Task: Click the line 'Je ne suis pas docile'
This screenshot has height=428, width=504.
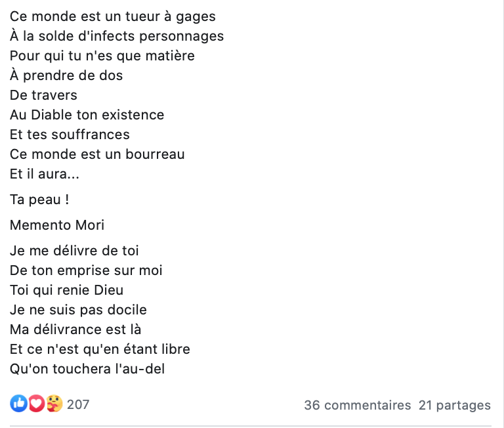Action: tap(78, 310)
